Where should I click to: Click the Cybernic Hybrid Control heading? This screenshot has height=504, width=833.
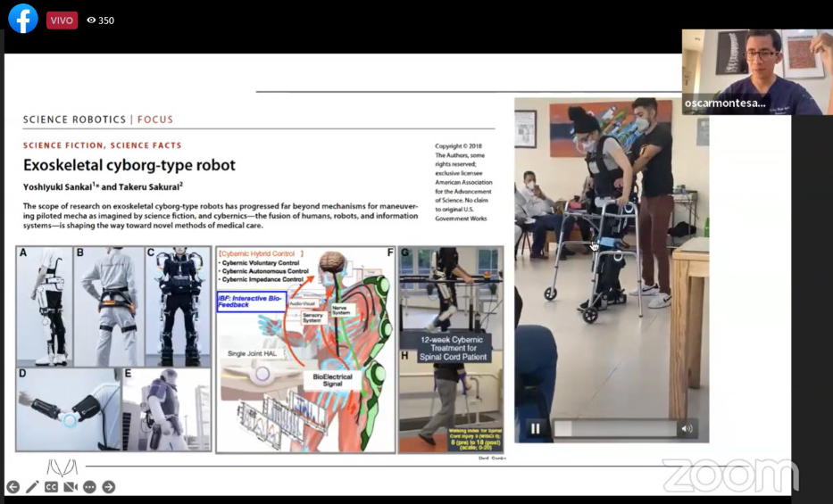click(262, 253)
